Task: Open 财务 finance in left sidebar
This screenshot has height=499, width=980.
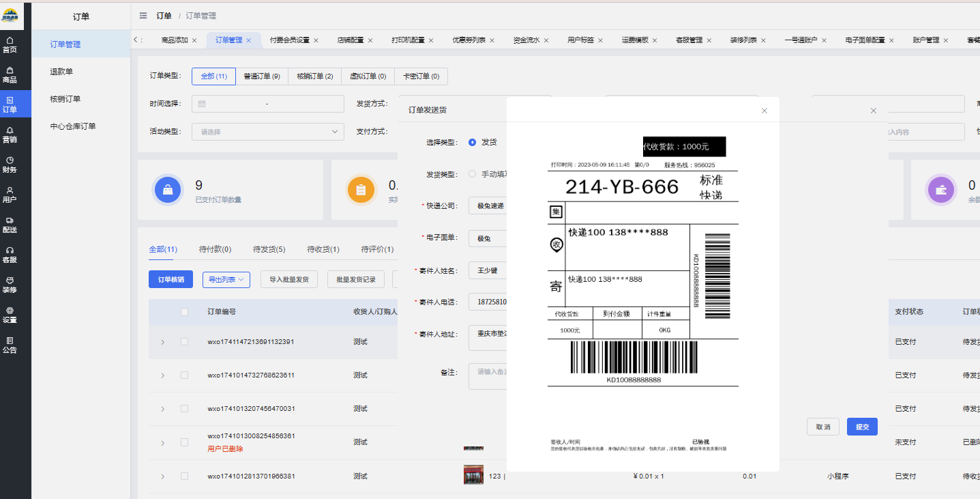Action: pyautogui.click(x=10, y=165)
